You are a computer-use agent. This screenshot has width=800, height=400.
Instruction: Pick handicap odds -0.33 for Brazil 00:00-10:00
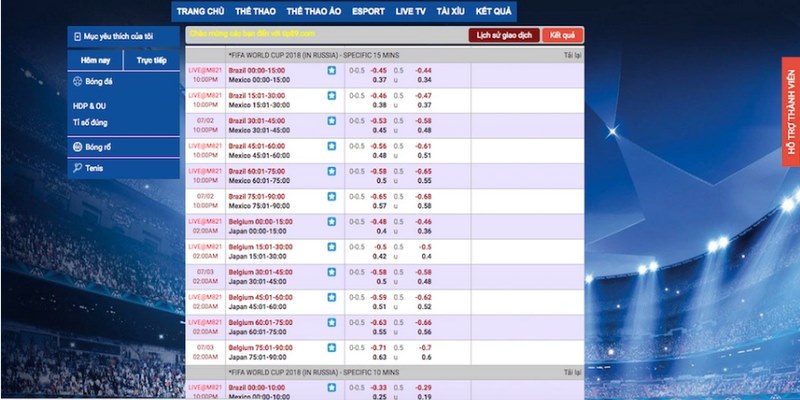(379, 387)
